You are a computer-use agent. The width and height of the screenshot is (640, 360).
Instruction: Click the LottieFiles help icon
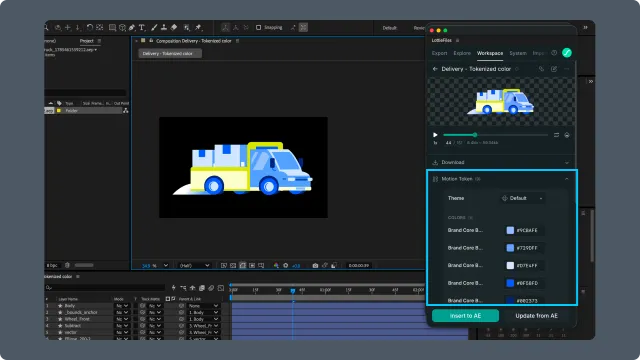coord(554,53)
